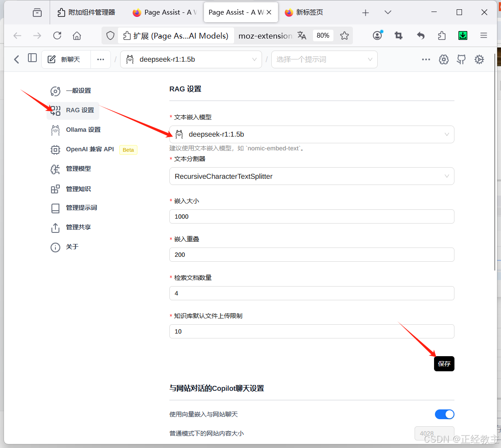Image resolution: width=501 pixels, height=448 pixels.
Task: Open a new tab with the plus button
Action: click(365, 12)
